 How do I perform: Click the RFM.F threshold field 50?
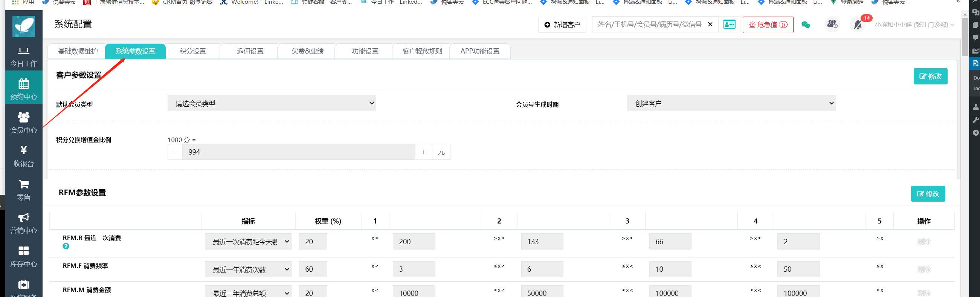point(798,269)
